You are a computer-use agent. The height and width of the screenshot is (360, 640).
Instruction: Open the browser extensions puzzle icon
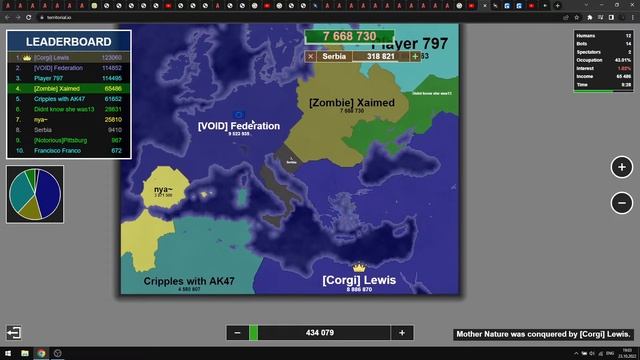(589, 18)
